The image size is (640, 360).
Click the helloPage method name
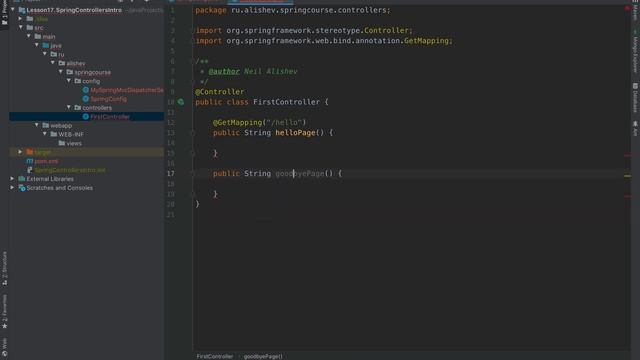pos(295,133)
